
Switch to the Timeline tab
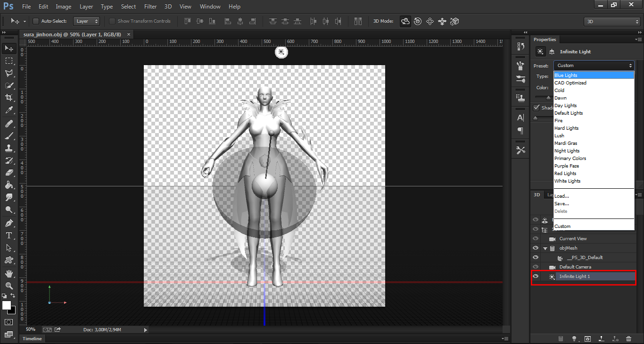[x=33, y=339]
